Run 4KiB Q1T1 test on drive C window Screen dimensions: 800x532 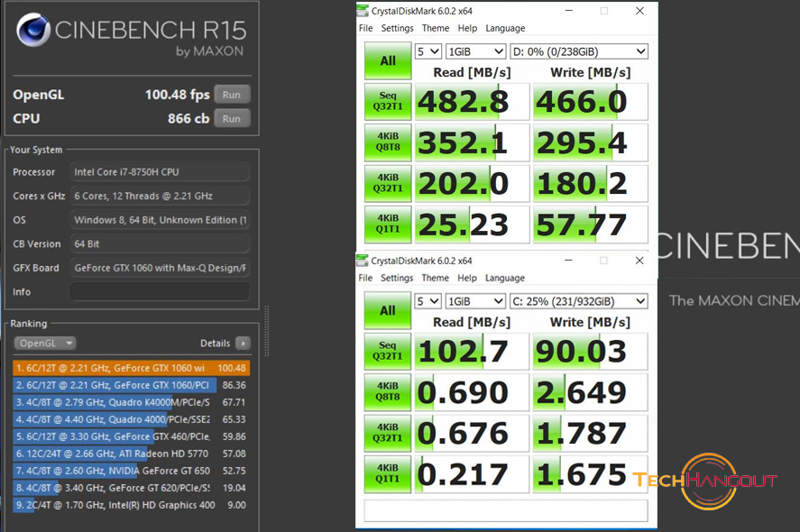388,474
